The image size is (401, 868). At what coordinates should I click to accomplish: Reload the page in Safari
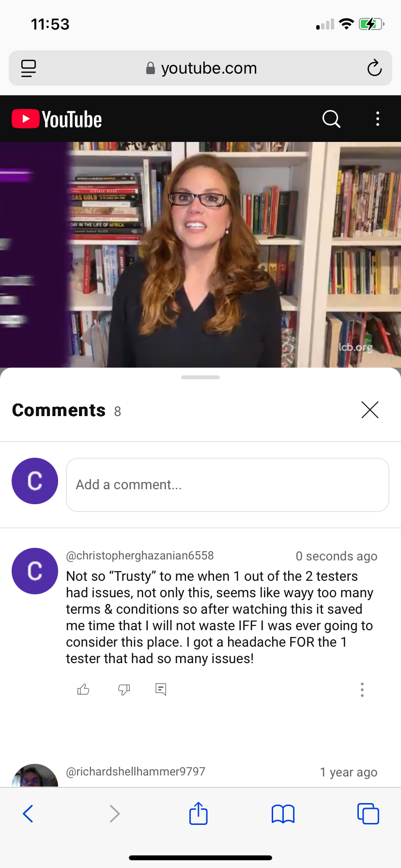[x=374, y=68]
